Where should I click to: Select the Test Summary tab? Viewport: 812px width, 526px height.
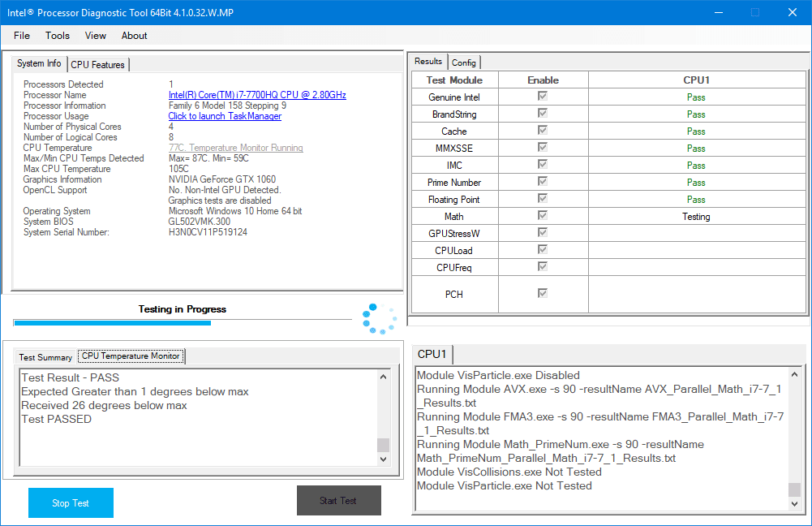tap(45, 357)
